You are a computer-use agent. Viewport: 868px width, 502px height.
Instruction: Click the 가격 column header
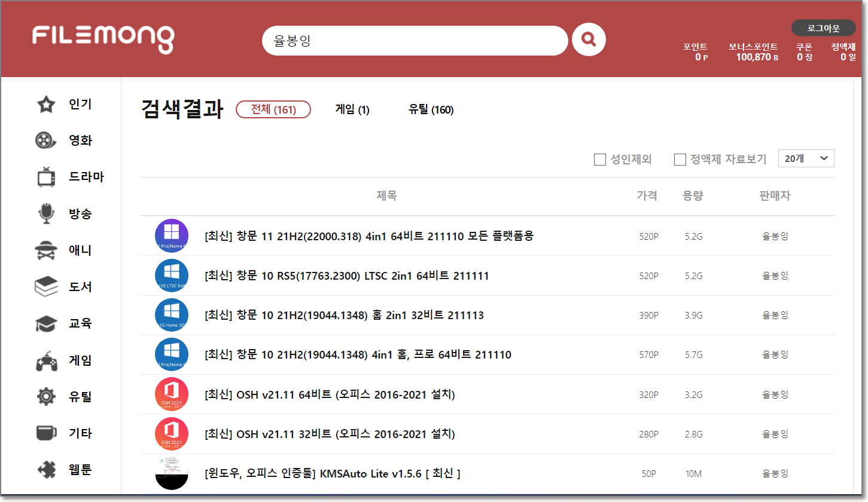pyautogui.click(x=647, y=195)
